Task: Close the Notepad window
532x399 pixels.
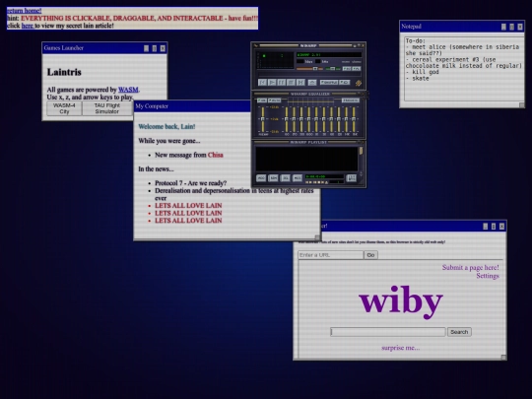Action: tap(520, 27)
